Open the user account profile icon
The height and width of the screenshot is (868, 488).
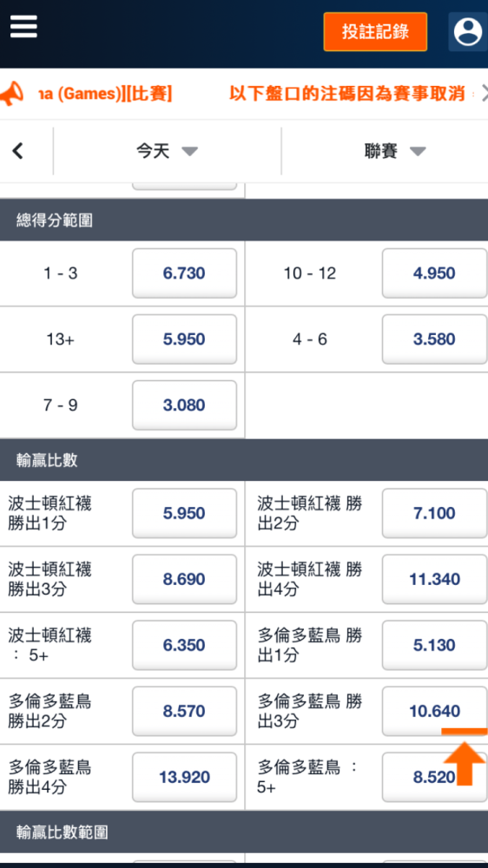(468, 31)
